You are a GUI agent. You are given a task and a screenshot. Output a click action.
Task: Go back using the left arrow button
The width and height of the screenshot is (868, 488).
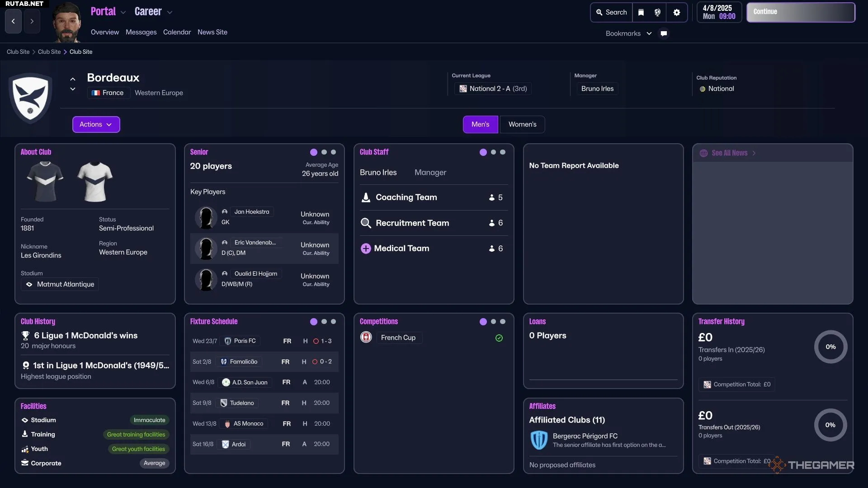pyautogui.click(x=13, y=21)
